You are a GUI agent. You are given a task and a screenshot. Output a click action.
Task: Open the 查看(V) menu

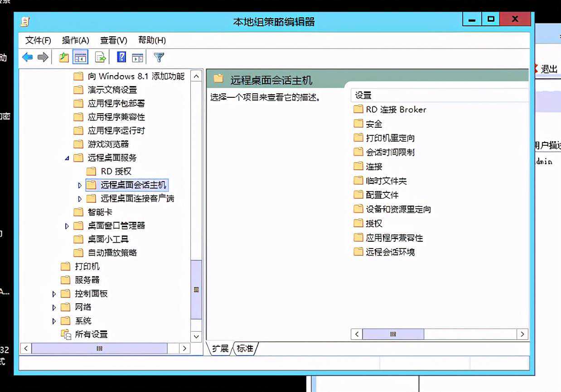click(x=113, y=40)
